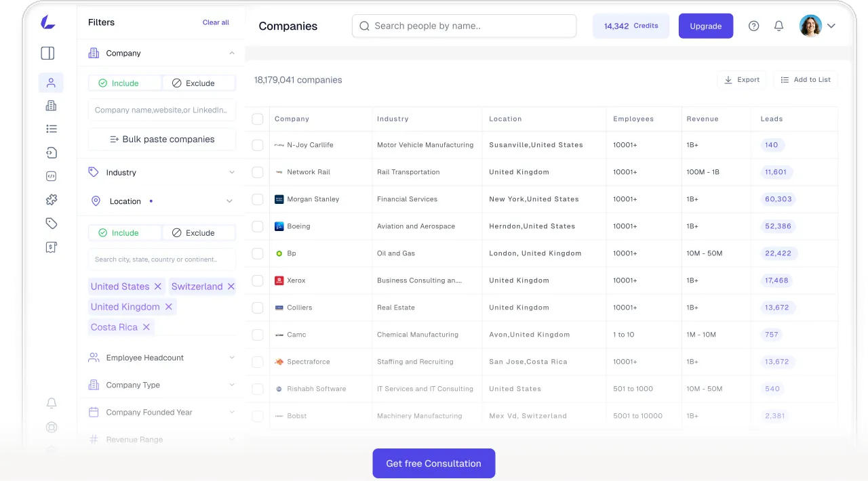This screenshot has height=481, width=868.
Task: Focus the search city, state, country field
Action: [x=162, y=259]
